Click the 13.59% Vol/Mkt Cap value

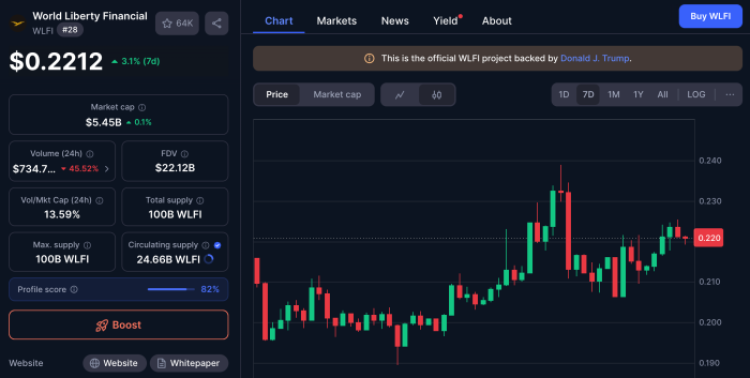click(62, 214)
